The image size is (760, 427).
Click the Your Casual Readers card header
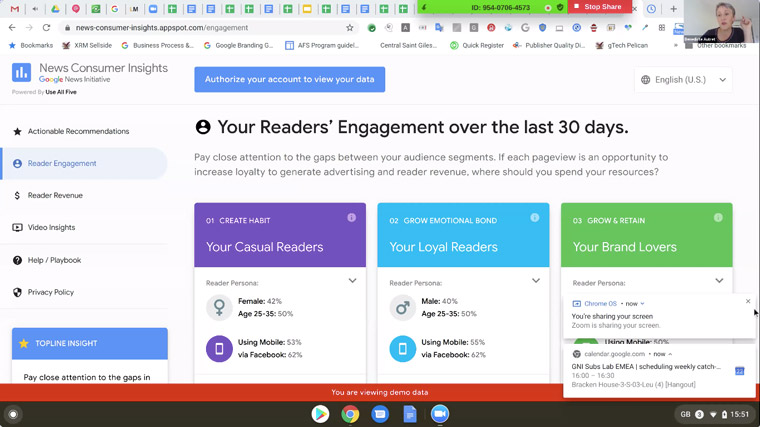(x=280, y=235)
